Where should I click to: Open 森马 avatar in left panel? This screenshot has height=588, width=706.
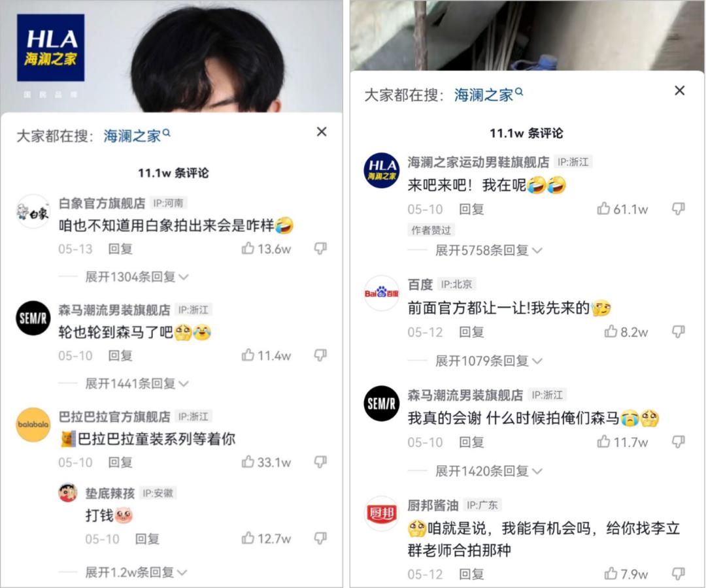point(33,318)
